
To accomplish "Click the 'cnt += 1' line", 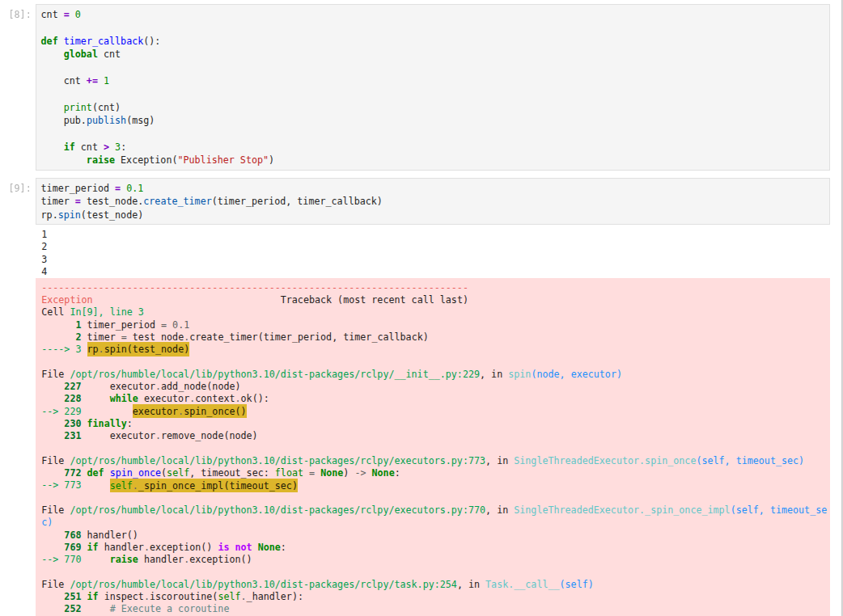I will 87,81.
